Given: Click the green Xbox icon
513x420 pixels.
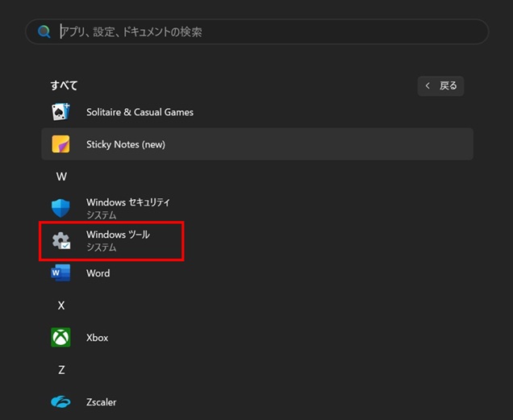Looking at the screenshot, I should [x=60, y=338].
